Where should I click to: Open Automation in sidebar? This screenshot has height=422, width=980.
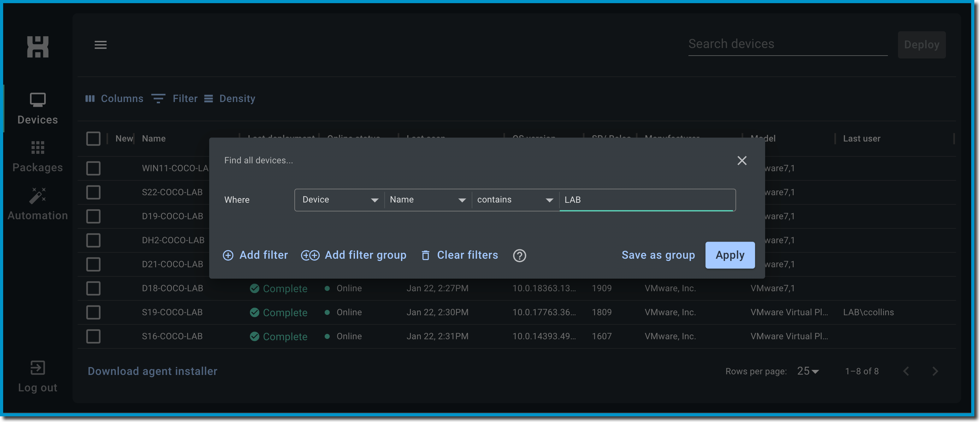38,204
